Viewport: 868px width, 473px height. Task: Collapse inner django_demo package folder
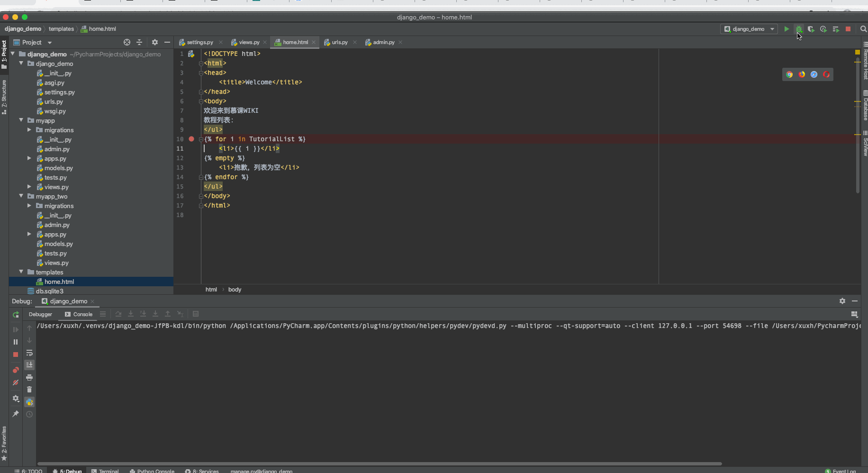[21, 64]
